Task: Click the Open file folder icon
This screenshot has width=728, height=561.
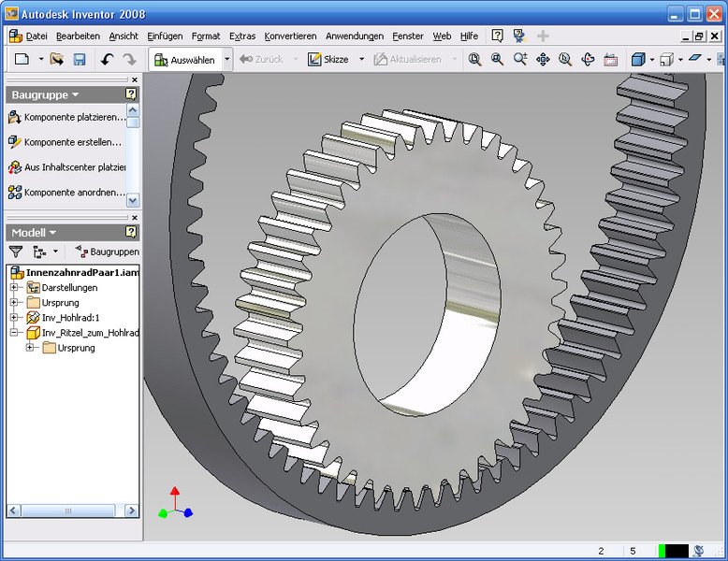Action: click(x=56, y=59)
